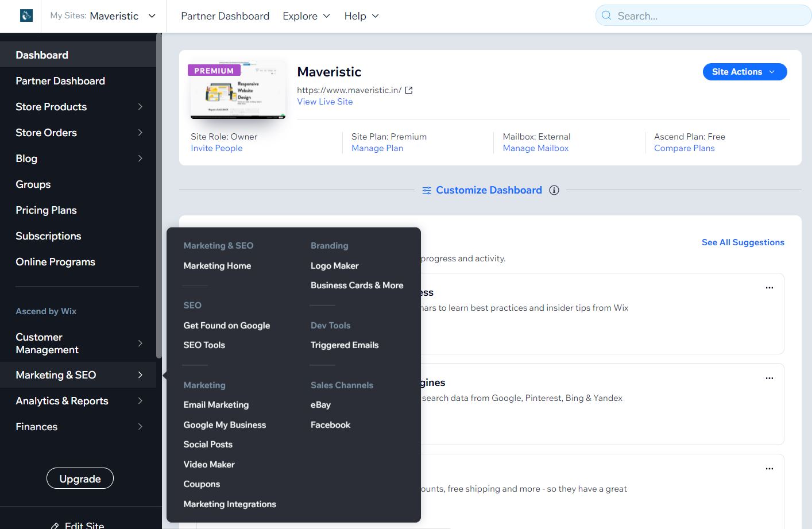Focus the Search input field
The height and width of the screenshot is (529, 812).
[x=704, y=16]
